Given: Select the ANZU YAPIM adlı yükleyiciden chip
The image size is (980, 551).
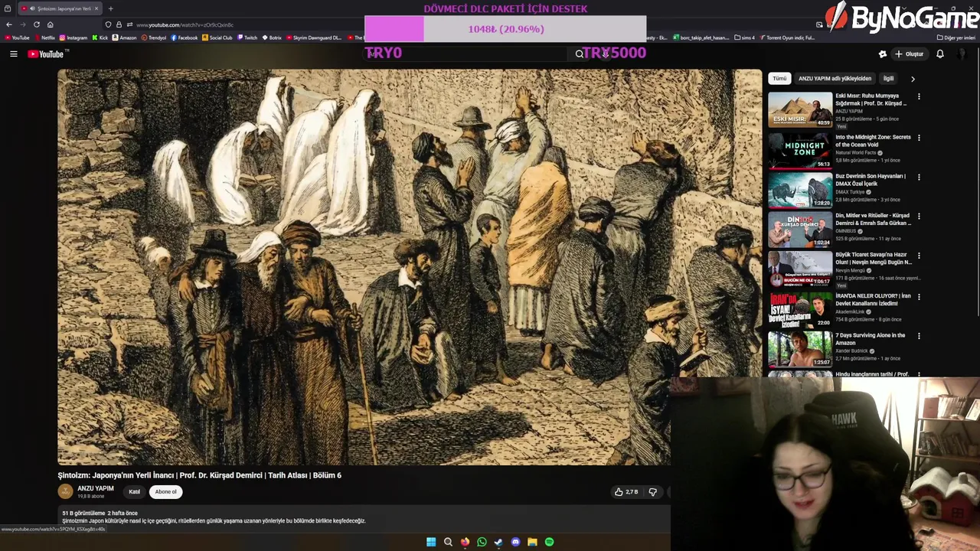Looking at the screenshot, I should 835,78.
